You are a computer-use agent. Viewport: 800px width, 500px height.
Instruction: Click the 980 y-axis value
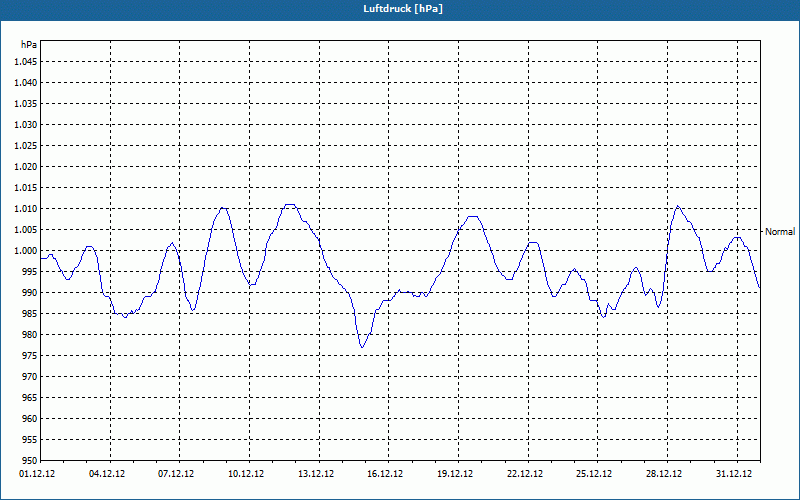30,335
